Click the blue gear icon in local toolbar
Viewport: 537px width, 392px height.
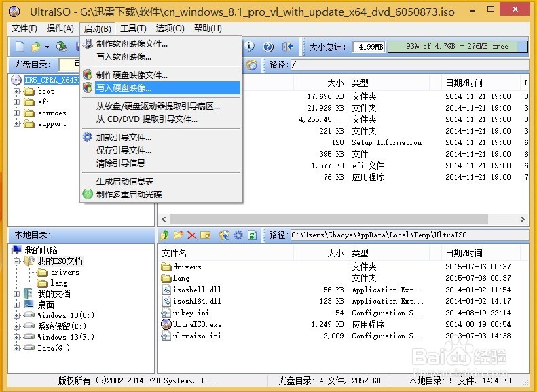tap(238, 235)
